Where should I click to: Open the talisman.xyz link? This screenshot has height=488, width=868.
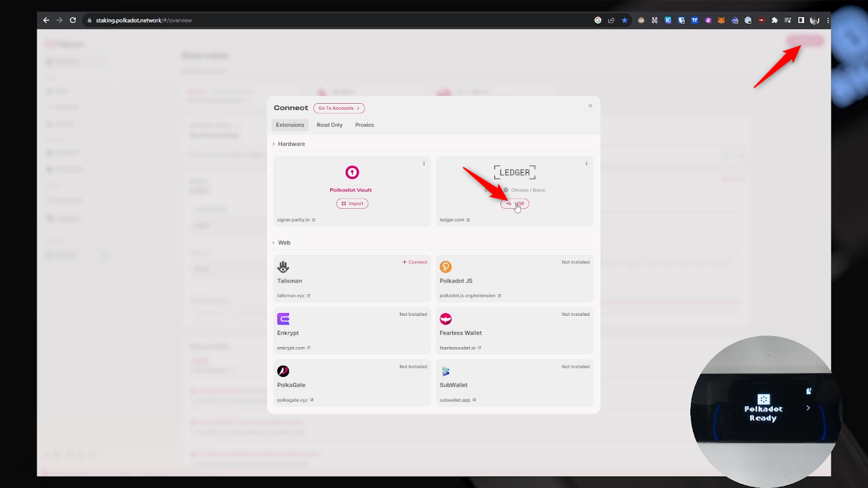click(x=293, y=296)
